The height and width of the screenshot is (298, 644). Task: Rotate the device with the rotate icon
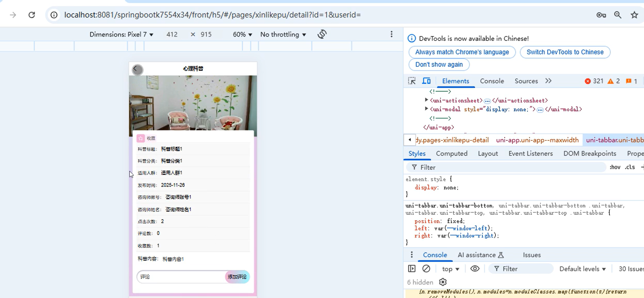[322, 34]
